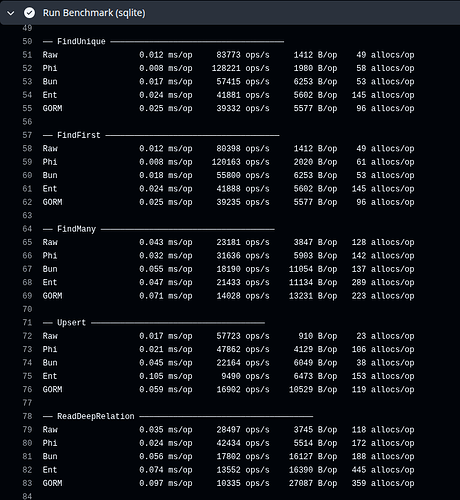
Task: Click the Ent row showing 9490 ops/s
Action: point(228,376)
